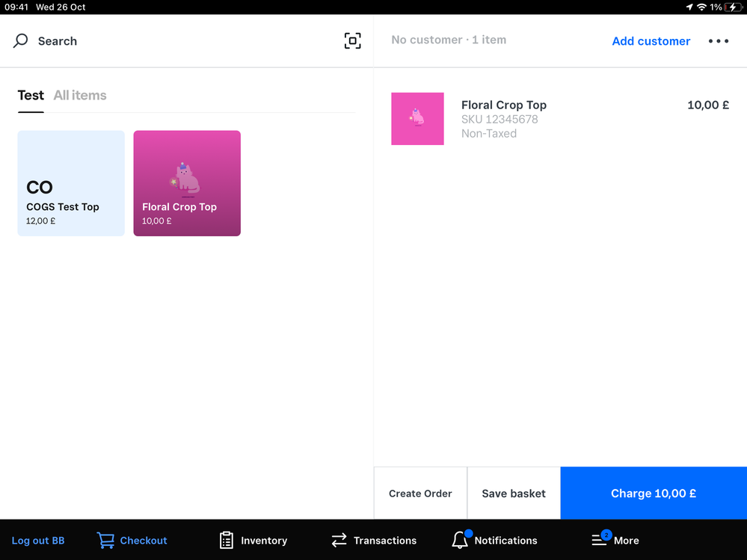The image size is (747, 560).
Task: Tap the Checkout basket icon
Action: click(105, 540)
